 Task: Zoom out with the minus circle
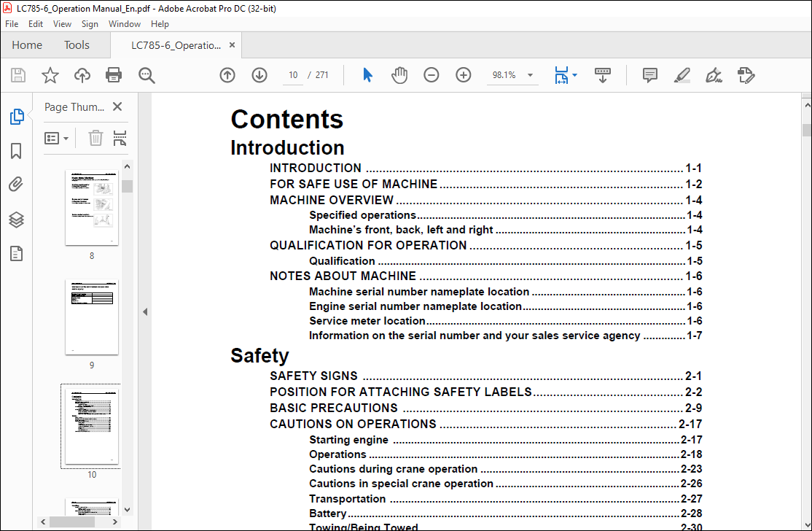point(432,75)
